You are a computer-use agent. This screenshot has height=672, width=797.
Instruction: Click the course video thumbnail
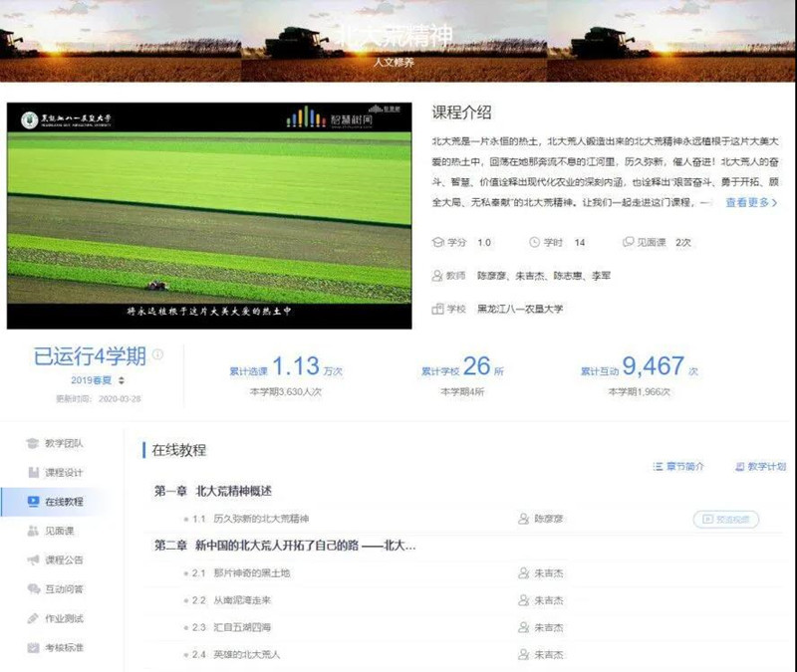pos(209,214)
